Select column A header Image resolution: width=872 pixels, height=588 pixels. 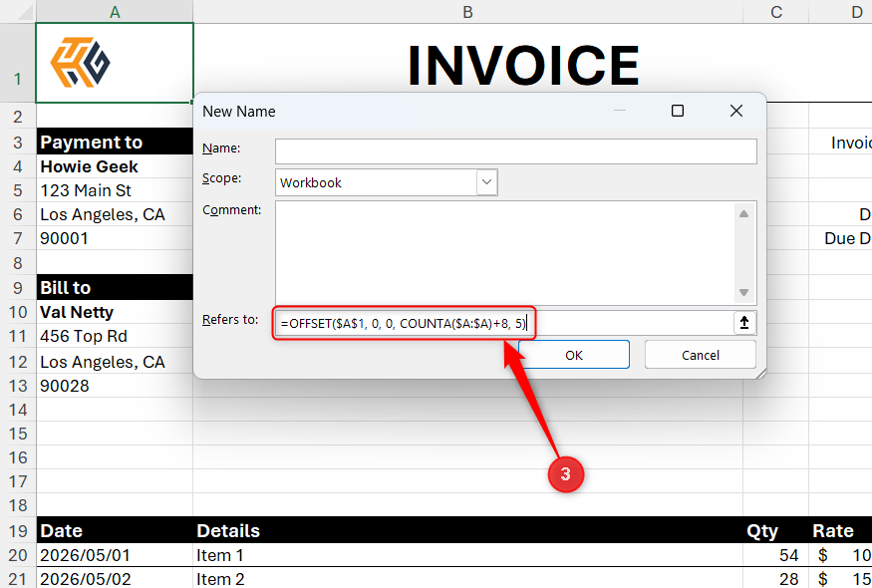point(115,12)
